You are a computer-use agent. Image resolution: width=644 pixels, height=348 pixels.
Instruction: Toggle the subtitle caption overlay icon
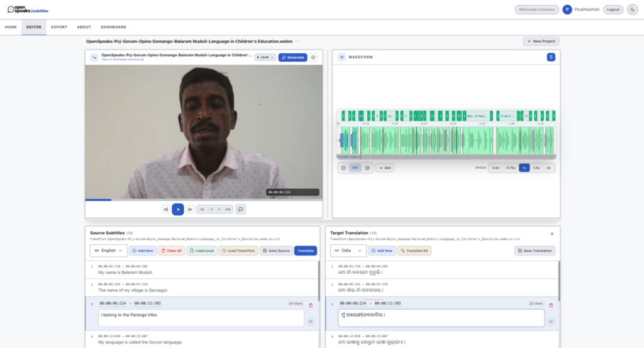coord(241,209)
